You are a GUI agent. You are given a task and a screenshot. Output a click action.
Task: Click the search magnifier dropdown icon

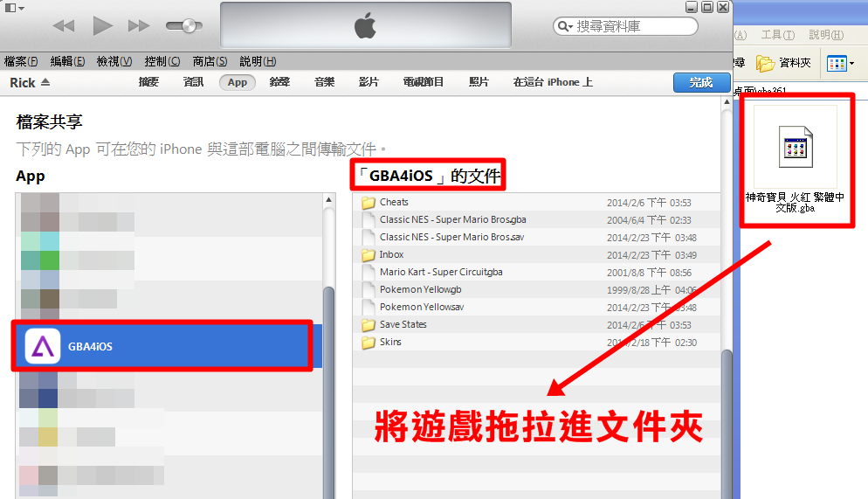click(565, 26)
